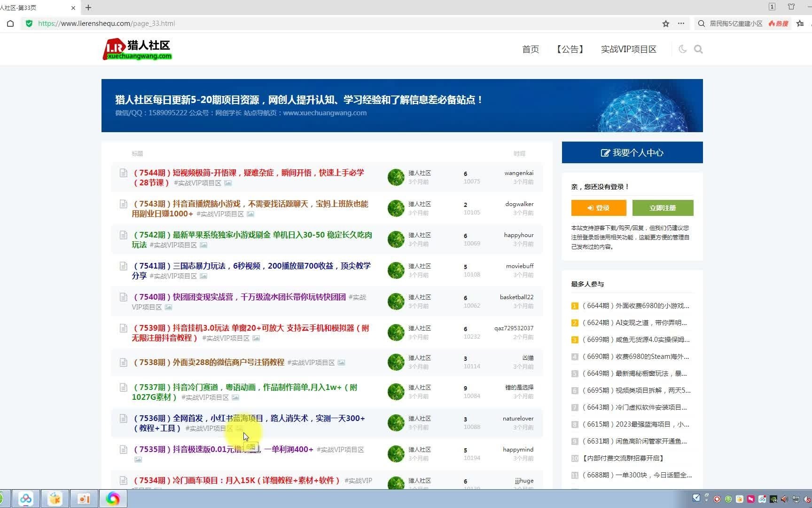Image resolution: width=812 pixels, height=508 pixels.
Task: Open ranked item 2: 6624期 AI变现之道
Action: tap(634, 323)
